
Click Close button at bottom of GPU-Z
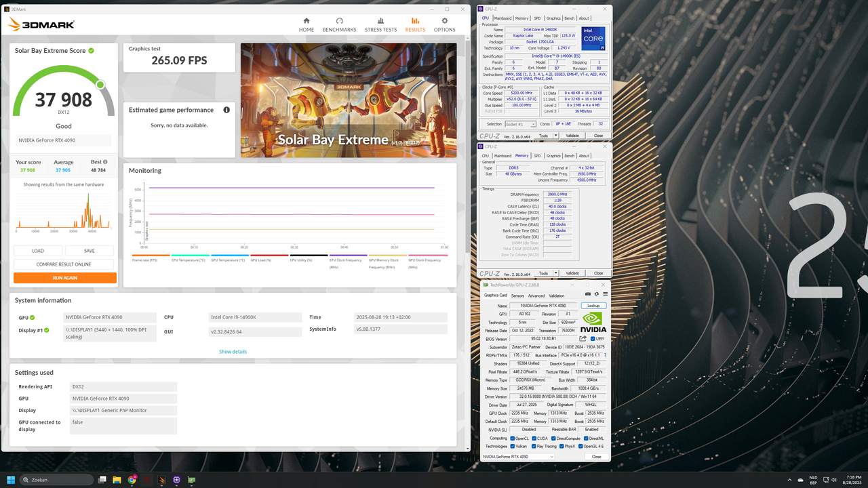(x=596, y=457)
